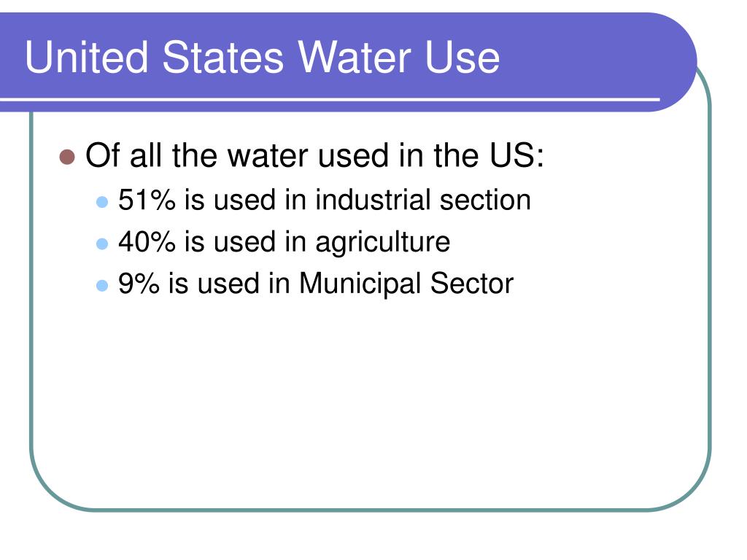Click the white underline beneath the title

(330, 99)
